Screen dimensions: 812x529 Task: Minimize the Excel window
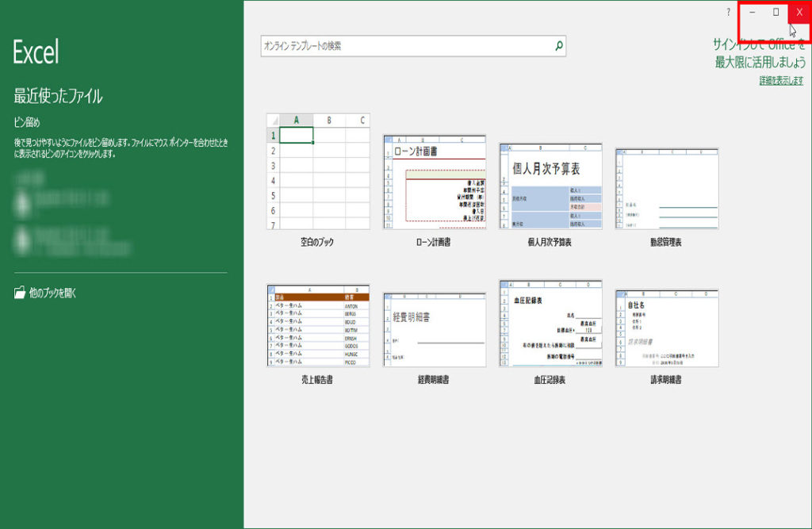pyautogui.click(x=752, y=12)
